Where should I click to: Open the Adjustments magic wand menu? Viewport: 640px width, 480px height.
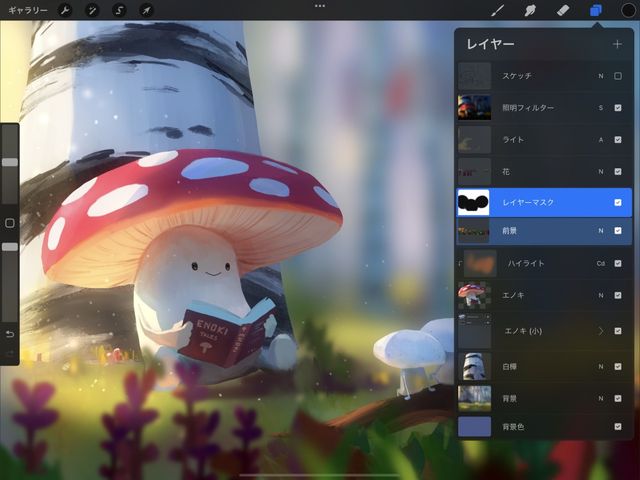[x=92, y=10]
